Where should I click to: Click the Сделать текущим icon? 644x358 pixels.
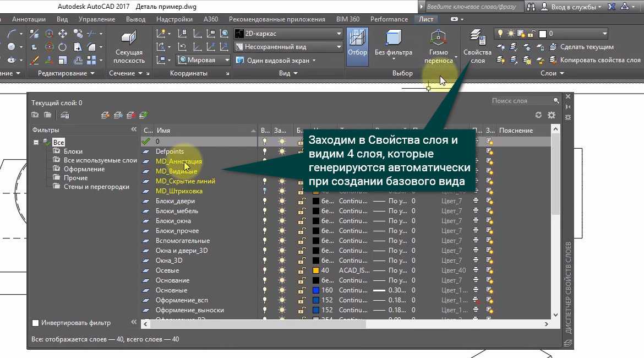[x=553, y=47]
